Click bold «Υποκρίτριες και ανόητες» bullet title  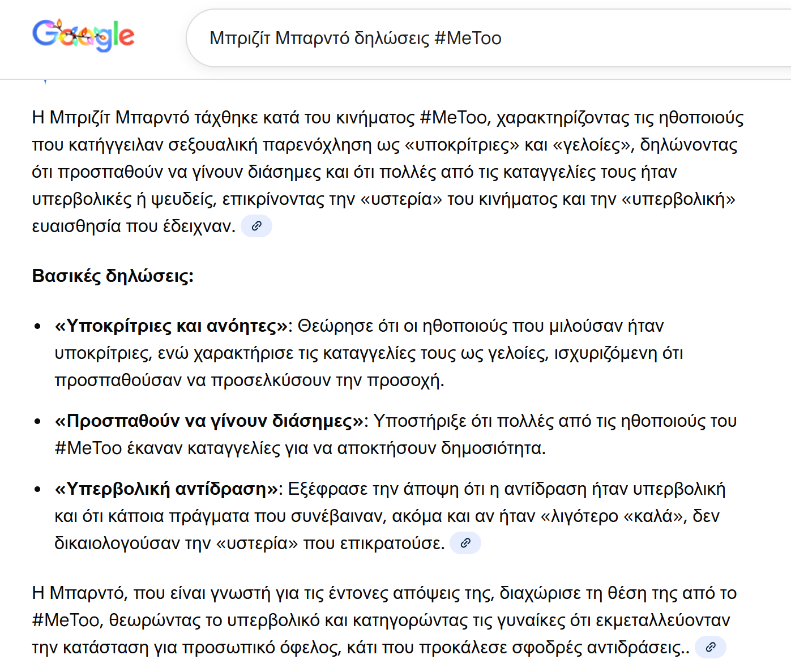[x=172, y=326]
